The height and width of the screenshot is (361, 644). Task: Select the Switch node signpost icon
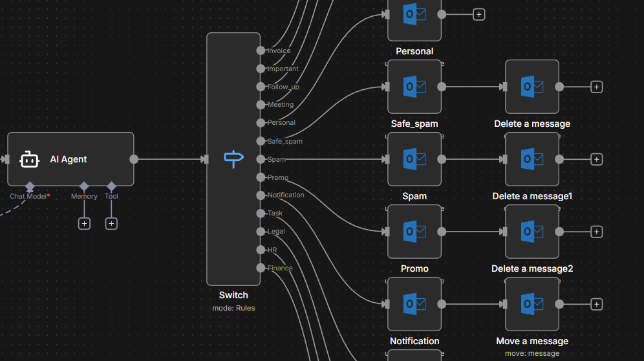click(x=233, y=159)
